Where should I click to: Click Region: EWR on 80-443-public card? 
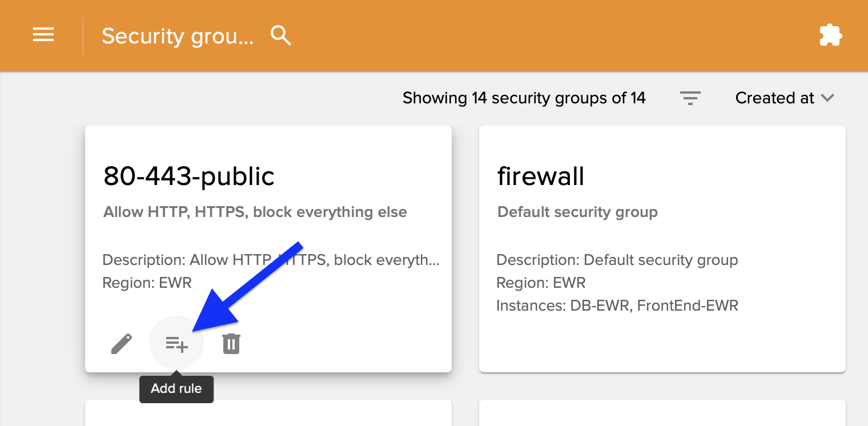tap(147, 283)
